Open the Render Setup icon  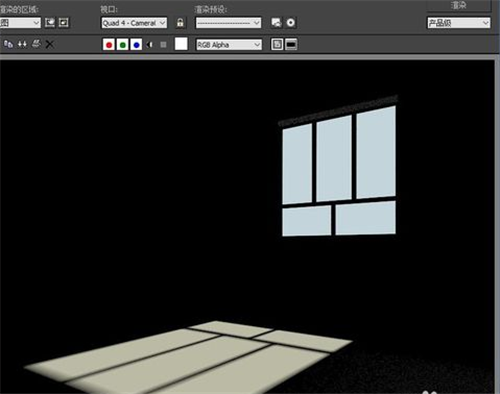pyautogui.click(x=276, y=23)
